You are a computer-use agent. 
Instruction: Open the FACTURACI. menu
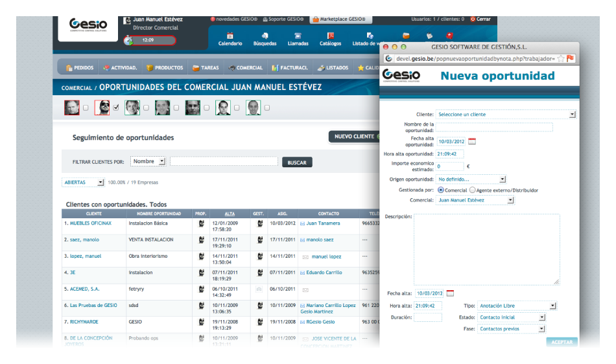tap(290, 68)
